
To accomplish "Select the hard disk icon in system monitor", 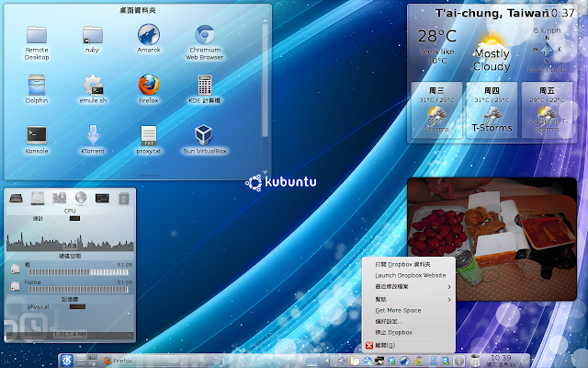I will click(x=38, y=198).
